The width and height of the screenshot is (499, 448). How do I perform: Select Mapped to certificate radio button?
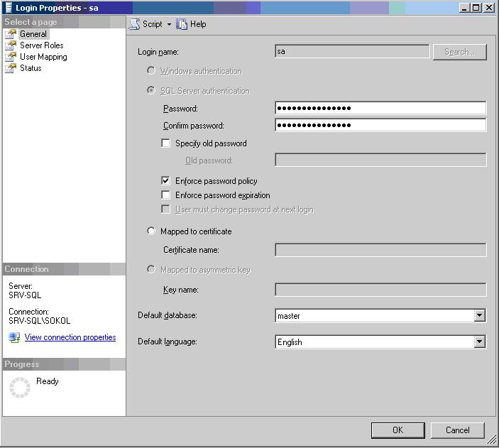pos(151,231)
